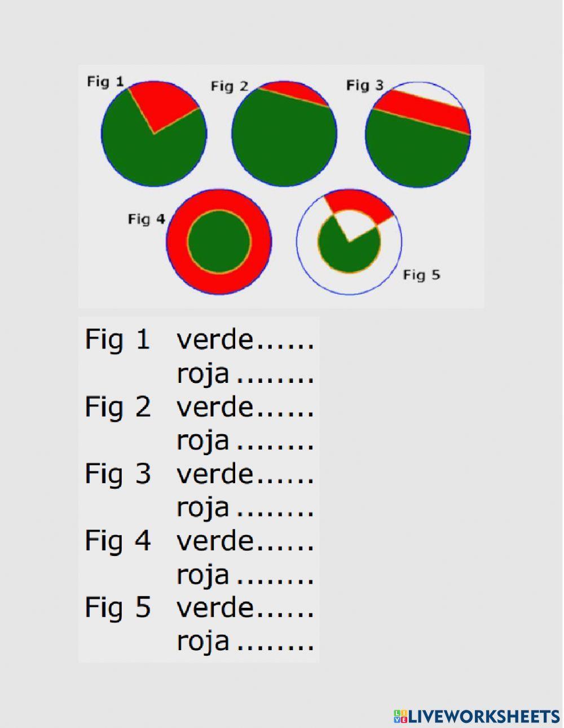The width and height of the screenshot is (564, 728).
Task: Click the Fig 1 roja answer blank
Action: pos(275,374)
